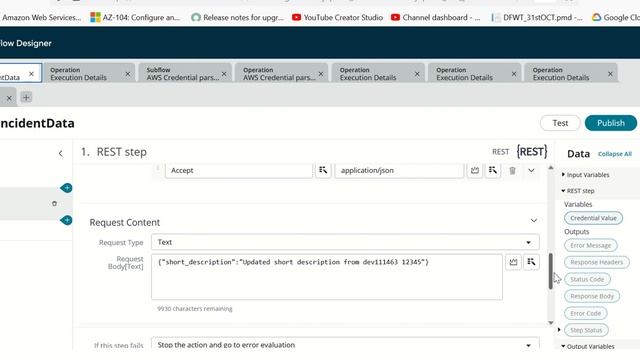Click the small trash icon in left outline

[54, 204]
